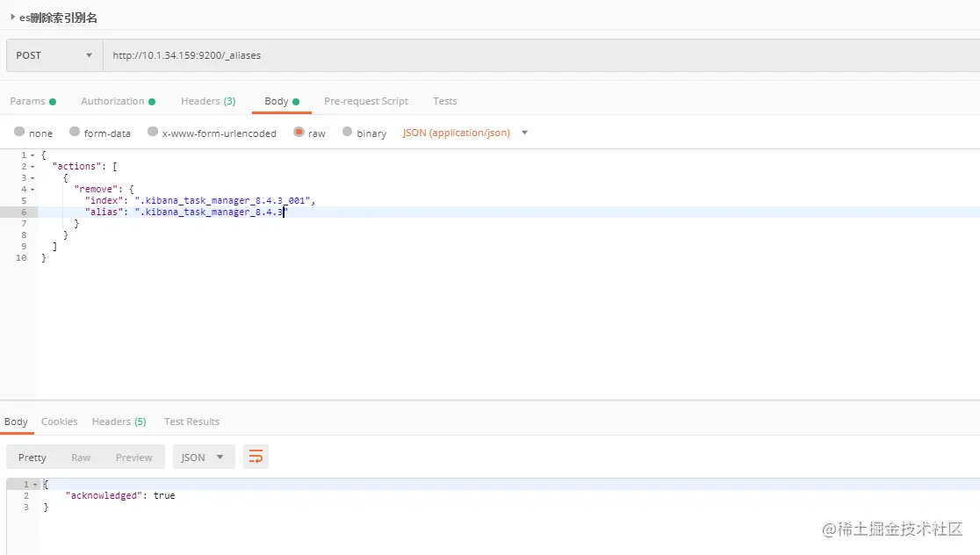Click the "acknowledged": true response line
Image resolution: width=980 pixels, height=555 pixels.
(x=120, y=495)
